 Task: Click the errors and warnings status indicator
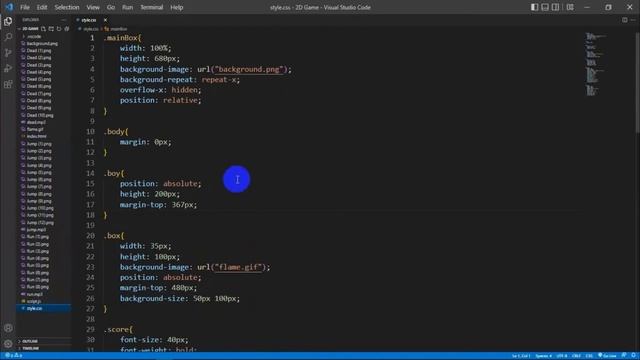pos(15,356)
